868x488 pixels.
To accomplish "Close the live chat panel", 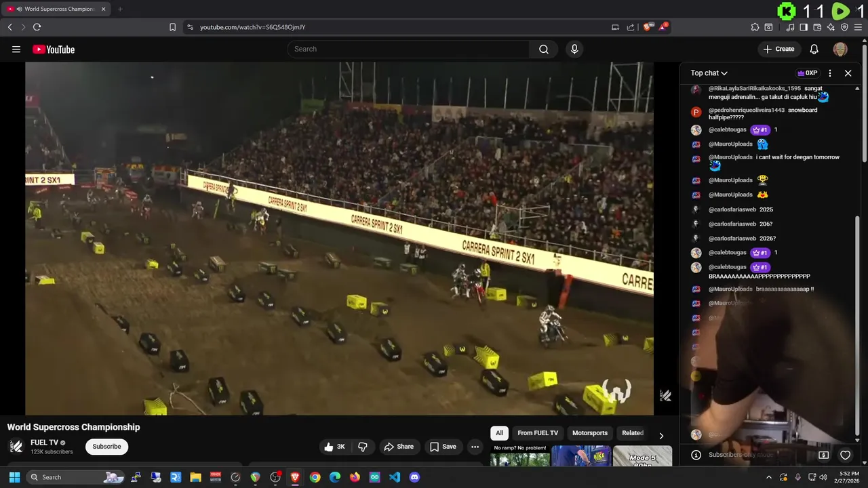I will click(x=848, y=73).
